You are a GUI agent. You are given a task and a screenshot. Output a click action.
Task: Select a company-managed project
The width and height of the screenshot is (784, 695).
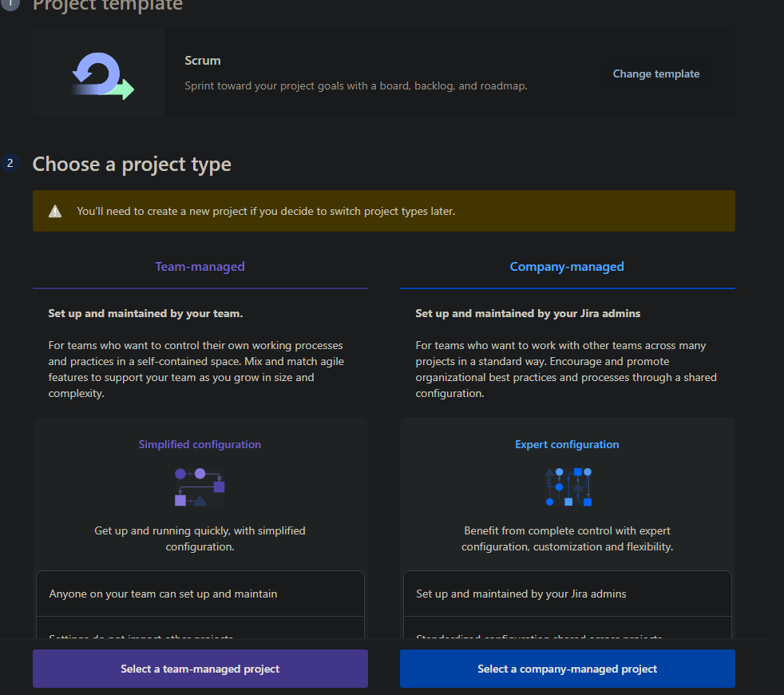[567, 669]
